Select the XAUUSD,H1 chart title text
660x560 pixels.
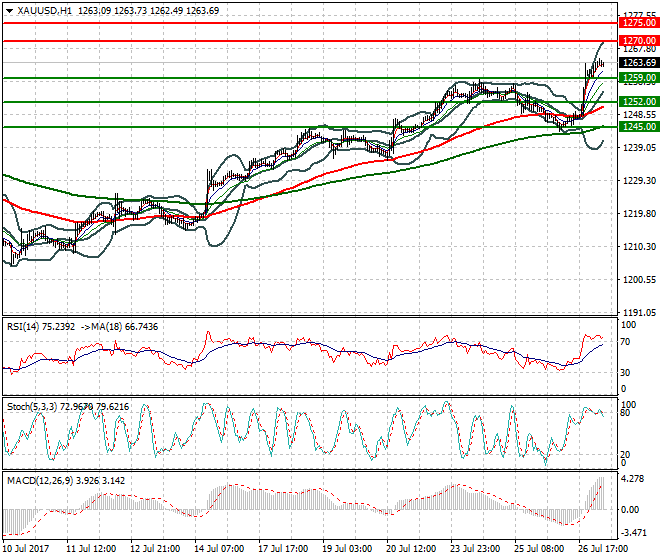coord(44,11)
